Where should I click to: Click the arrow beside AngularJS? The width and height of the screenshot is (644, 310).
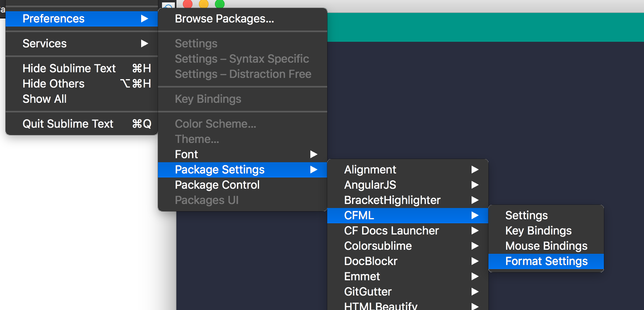coord(475,185)
